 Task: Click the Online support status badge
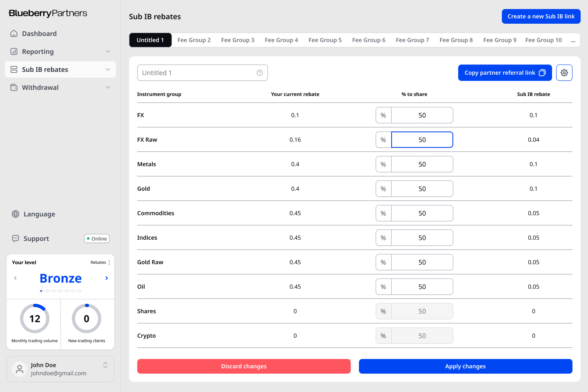(97, 239)
